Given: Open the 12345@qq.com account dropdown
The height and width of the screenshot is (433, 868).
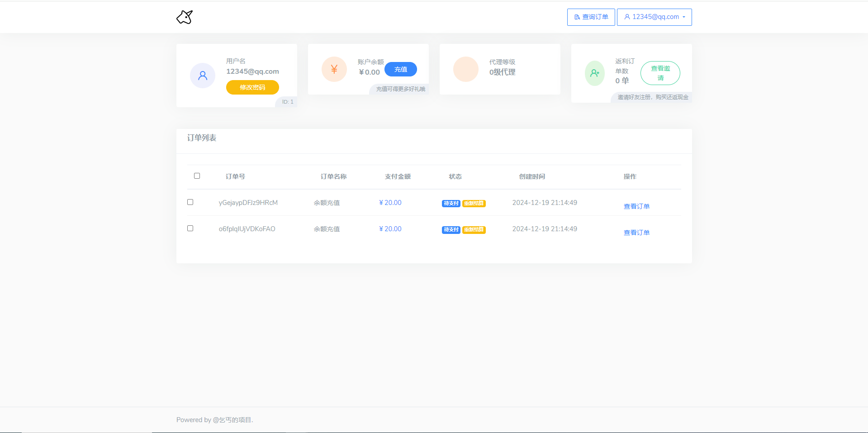Looking at the screenshot, I should [x=654, y=17].
